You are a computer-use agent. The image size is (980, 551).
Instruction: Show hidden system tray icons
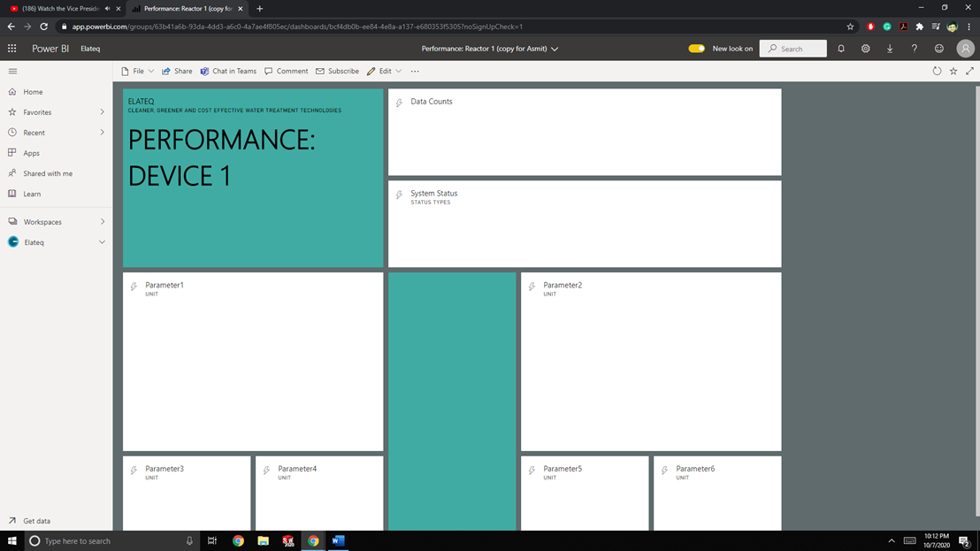(892, 540)
